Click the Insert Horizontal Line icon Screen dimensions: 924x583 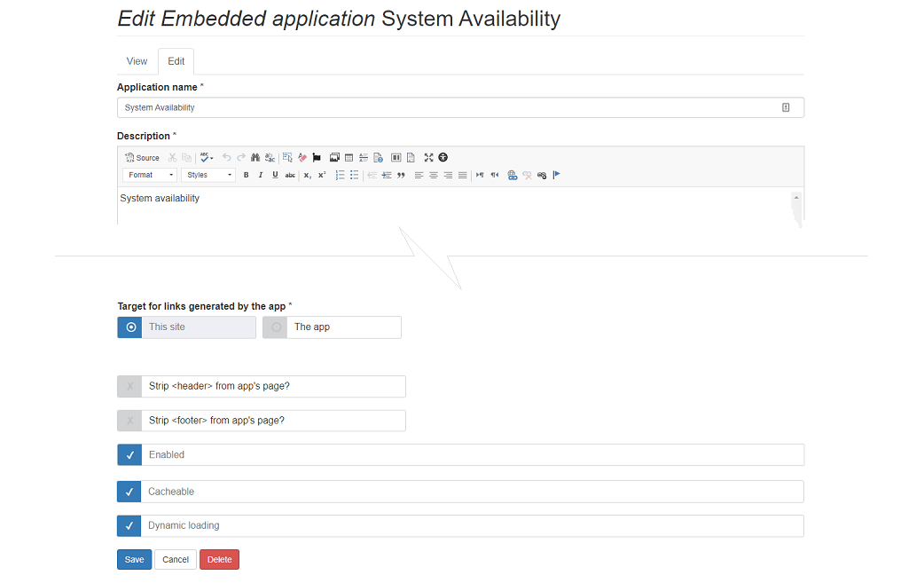click(364, 157)
